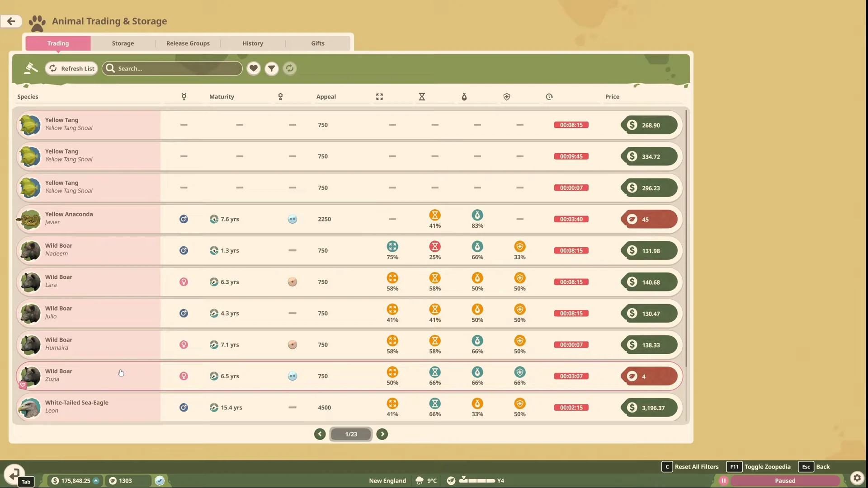Sort by size gene column icon
The height and width of the screenshot is (488, 868).
point(379,97)
